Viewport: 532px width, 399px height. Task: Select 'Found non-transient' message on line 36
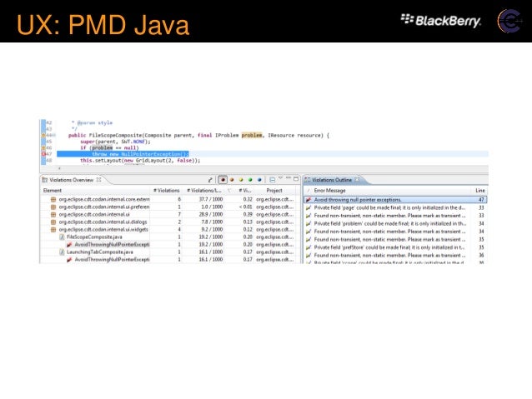pyautogui.click(x=395, y=255)
